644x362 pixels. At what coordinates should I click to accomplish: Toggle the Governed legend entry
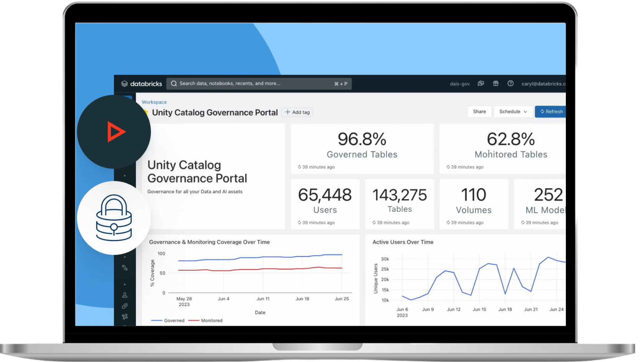(x=168, y=320)
